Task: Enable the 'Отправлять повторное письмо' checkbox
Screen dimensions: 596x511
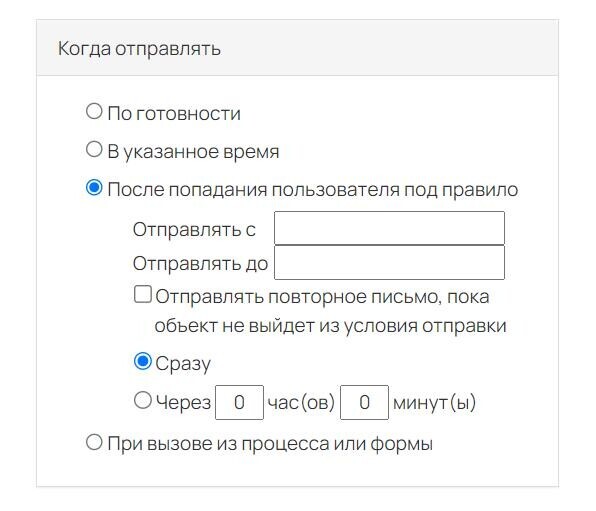Action: [143, 295]
